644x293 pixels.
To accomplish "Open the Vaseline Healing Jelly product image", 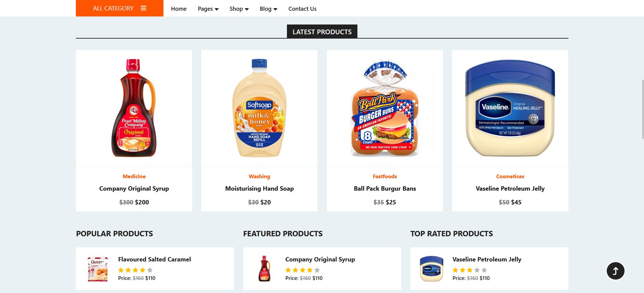I will (510, 108).
